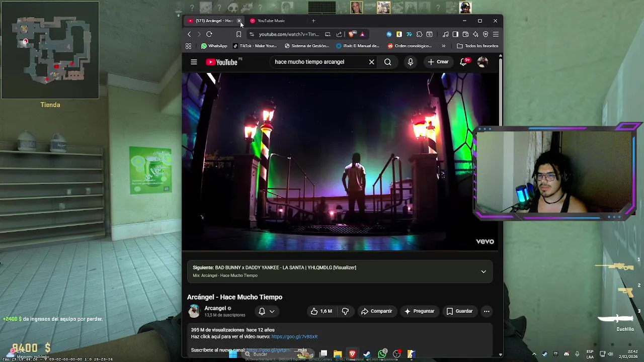Click the address bar URL field
The height and width of the screenshot is (362, 644).
pyautogui.click(x=289, y=34)
